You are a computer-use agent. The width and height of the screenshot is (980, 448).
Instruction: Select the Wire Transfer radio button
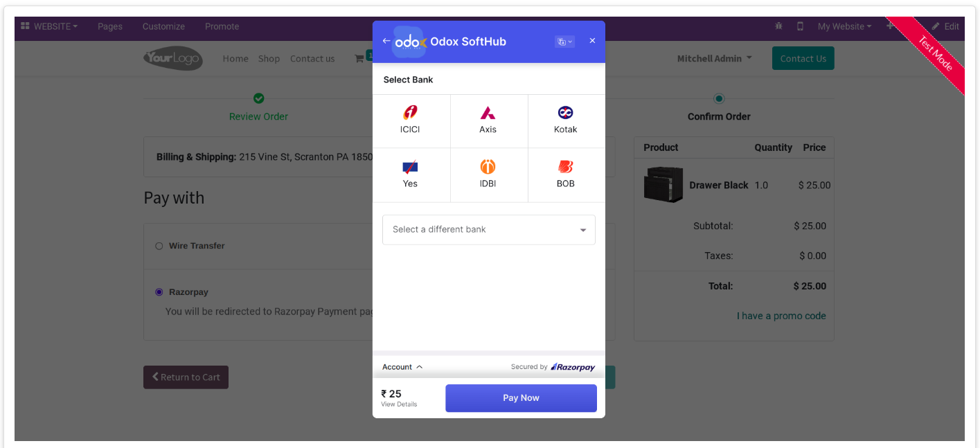(159, 246)
